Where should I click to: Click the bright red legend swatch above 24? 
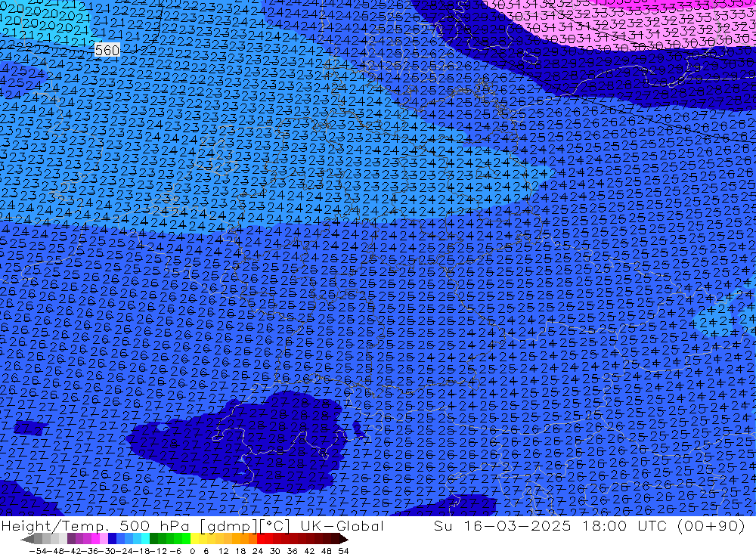pyautogui.click(x=261, y=539)
